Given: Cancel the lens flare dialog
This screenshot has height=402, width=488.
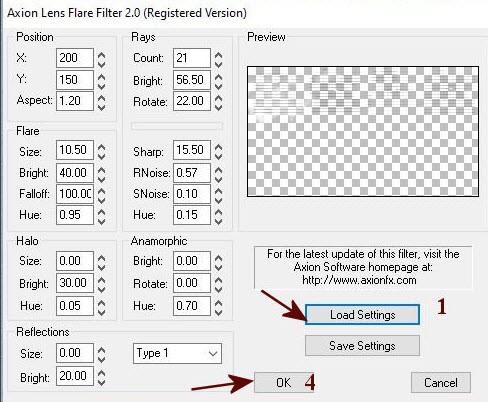Looking at the screenshot, I should pyautogui.click(x=441, y=382).
